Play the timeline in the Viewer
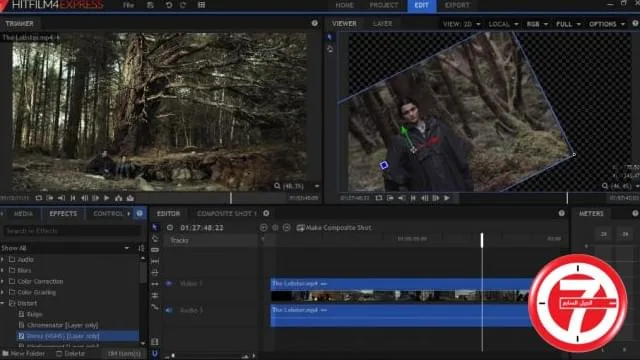The height and width of the screenshot is (360, 640). [447, 198]
